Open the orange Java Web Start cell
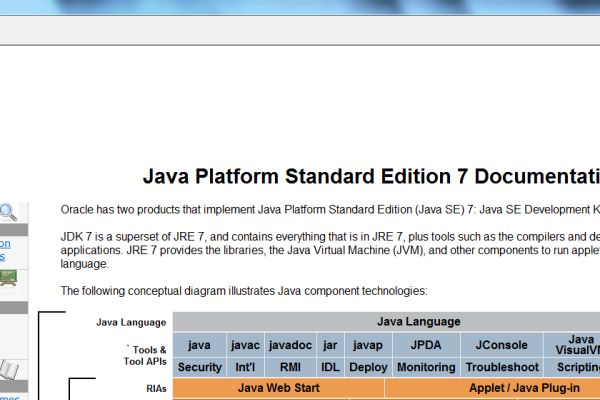This screenshot has height=400, width=600. point(279,388)
